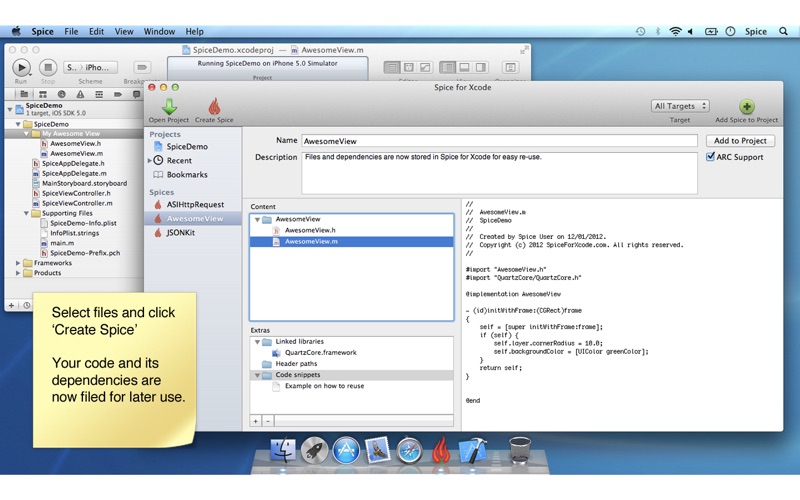Enter full screen in Xcode window
800x500 pixels.
point(523,50)
